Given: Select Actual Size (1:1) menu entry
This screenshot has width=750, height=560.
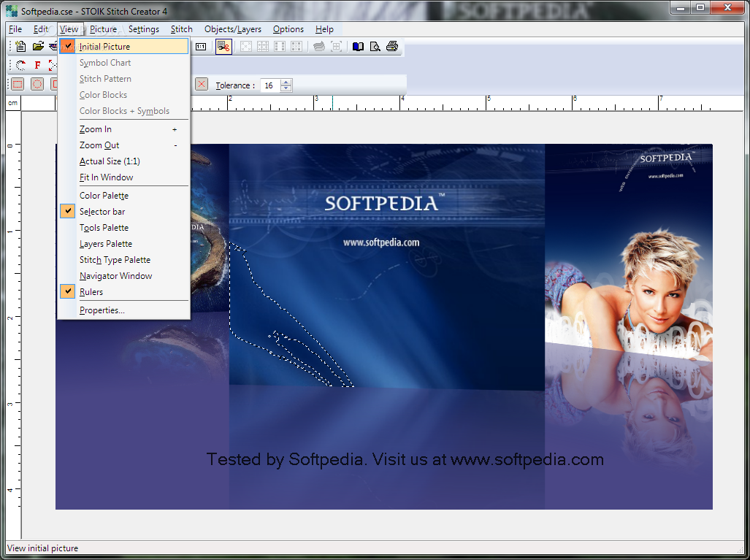Looking at the screenshot, I should point(123,161).
